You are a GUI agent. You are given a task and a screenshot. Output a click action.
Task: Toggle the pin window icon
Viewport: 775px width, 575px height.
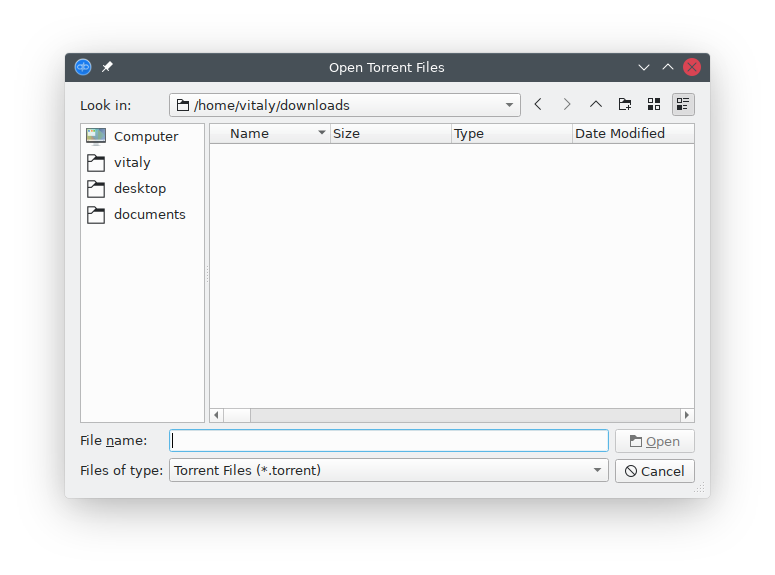[107, 67]
